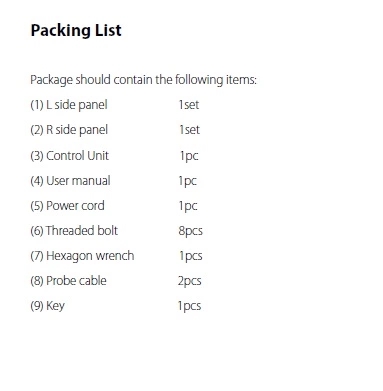Select the Hexagon wrench item
The width and height of the screenshot is (383, 391).
[x=82, y=256]
